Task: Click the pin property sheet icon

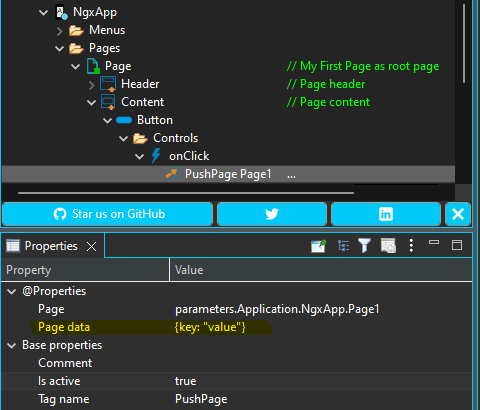Action: (318, 246)
